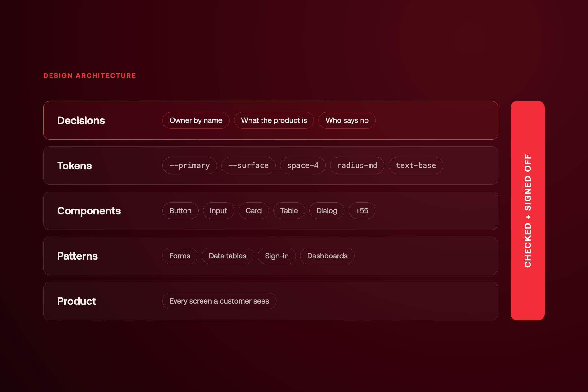Click the "Tokens" row heading
Image resolution: width=588 pixels, height=392 pixels.
pyautogui.click(x=75, y=166)
